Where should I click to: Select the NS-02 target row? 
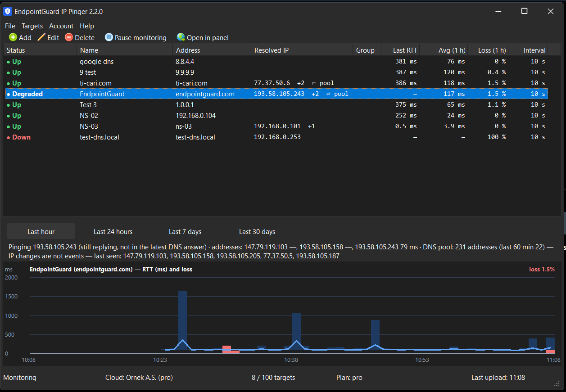point(276,116)
